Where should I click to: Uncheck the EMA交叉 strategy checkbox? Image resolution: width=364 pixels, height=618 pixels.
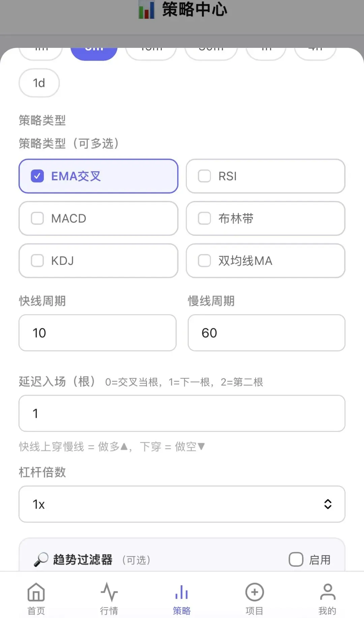(x=37, y=176)
